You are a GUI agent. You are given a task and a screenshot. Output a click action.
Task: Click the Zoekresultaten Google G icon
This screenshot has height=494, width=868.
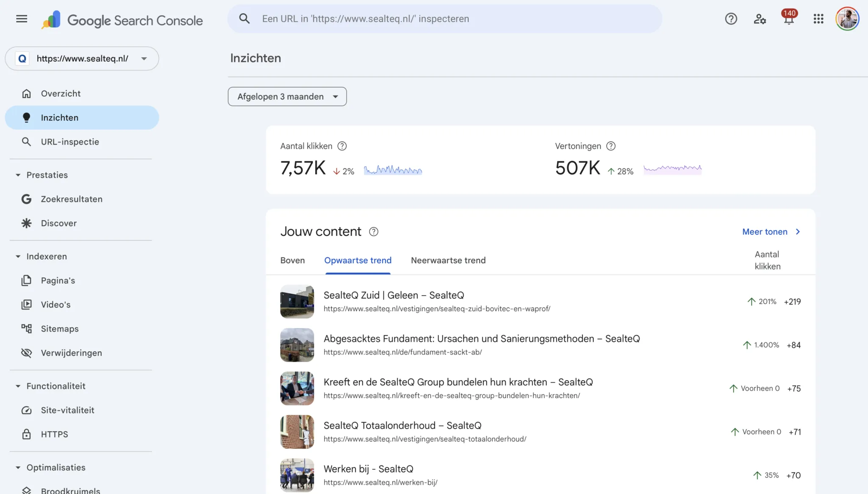pyautogui.click(x=26, y=199)
